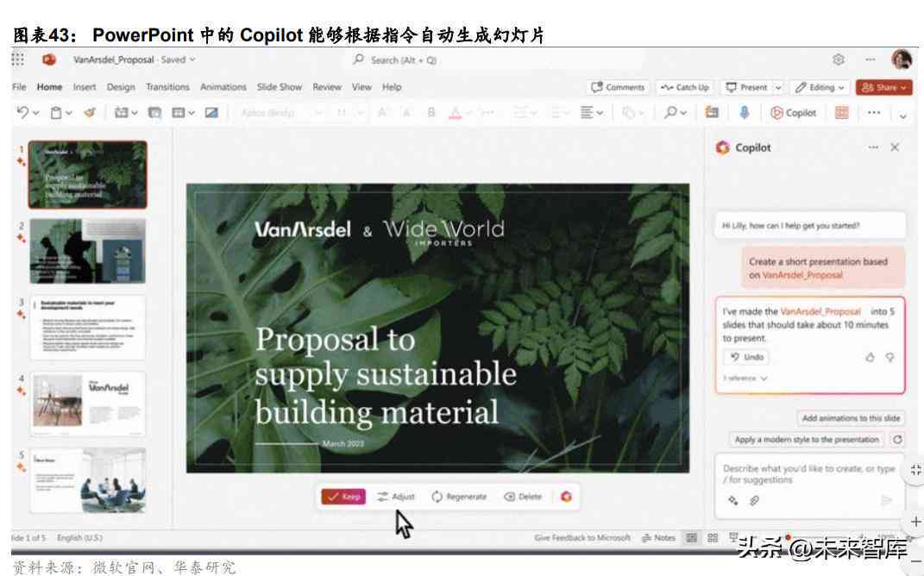924x576 pixels.
Task: Click the New Slide icon
Action: point(122,112)
